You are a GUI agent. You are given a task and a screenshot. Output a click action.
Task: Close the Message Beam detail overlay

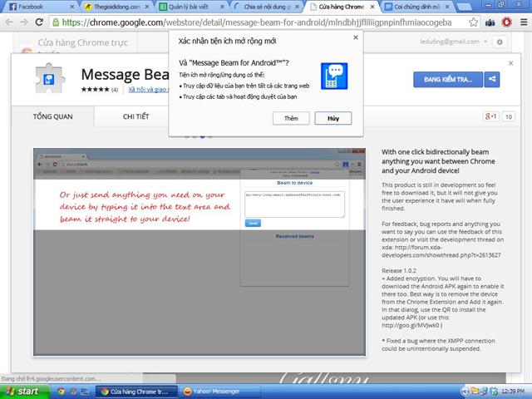point(510,63)
